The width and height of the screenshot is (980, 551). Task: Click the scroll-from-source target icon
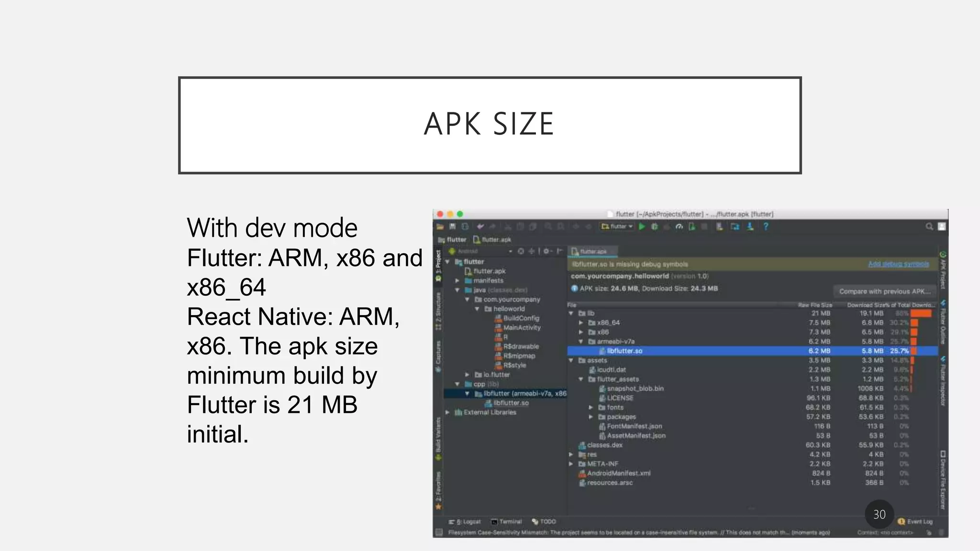coord(521,251)
